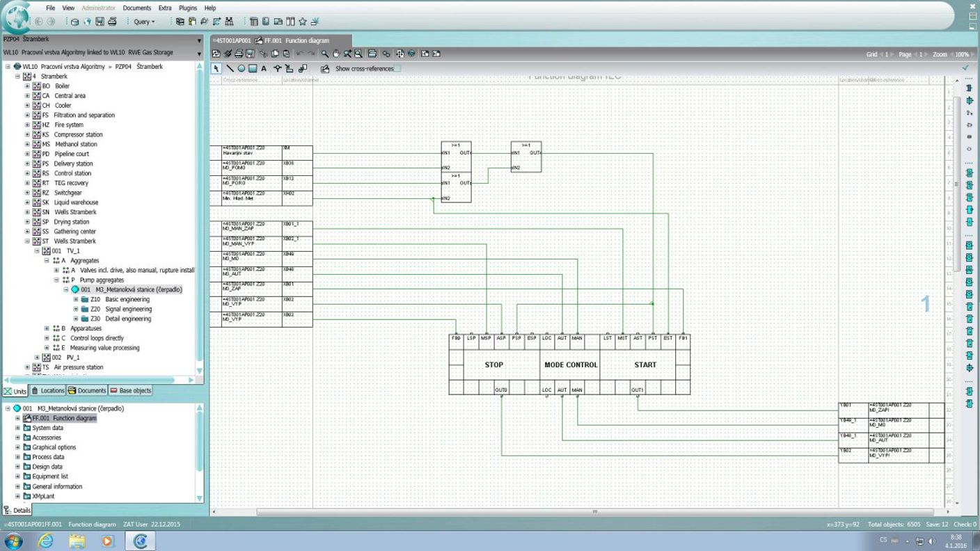Screen dimensions: 980x551
Task: Pick the line drawing tool
Action: coord(229,69)
